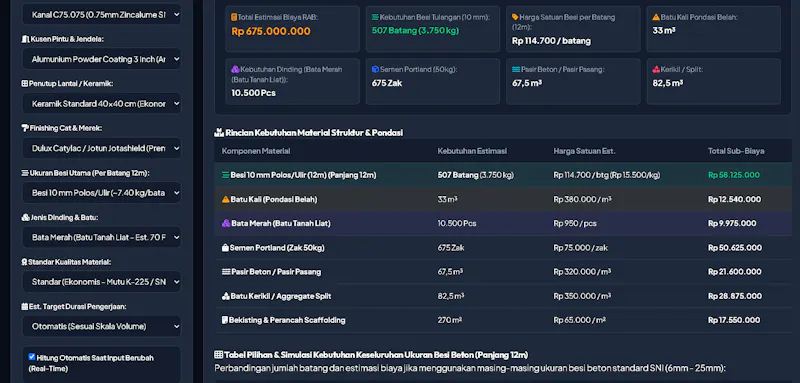Click the green bars icon in Kebutuhan Besi Tulangan card
This screenshot has height=383, width=800.
tap(375, 17)
